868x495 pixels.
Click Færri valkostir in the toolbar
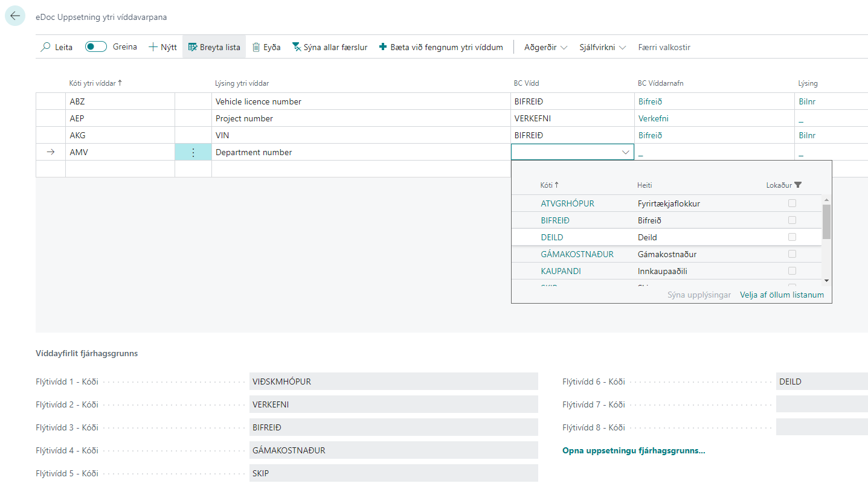(664, 47)
